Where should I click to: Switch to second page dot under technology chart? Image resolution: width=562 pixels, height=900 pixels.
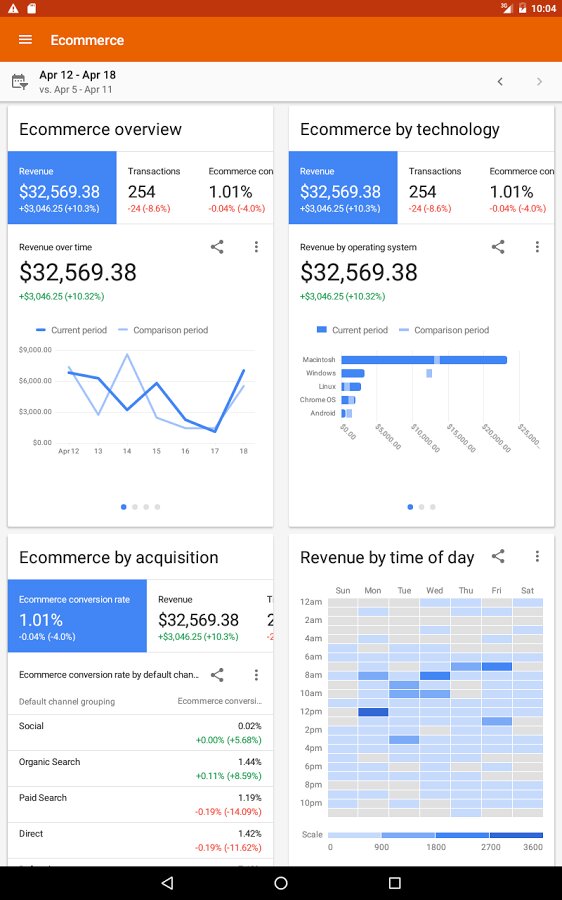coord(421,507)
